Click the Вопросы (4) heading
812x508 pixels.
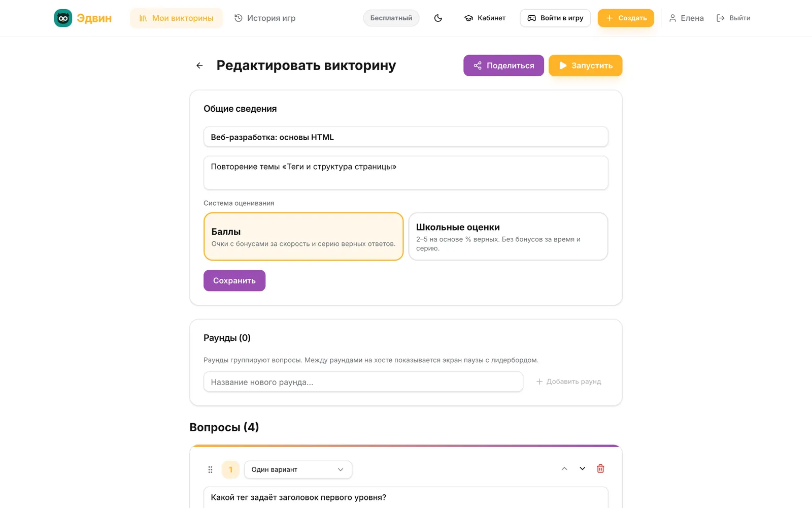224,427
